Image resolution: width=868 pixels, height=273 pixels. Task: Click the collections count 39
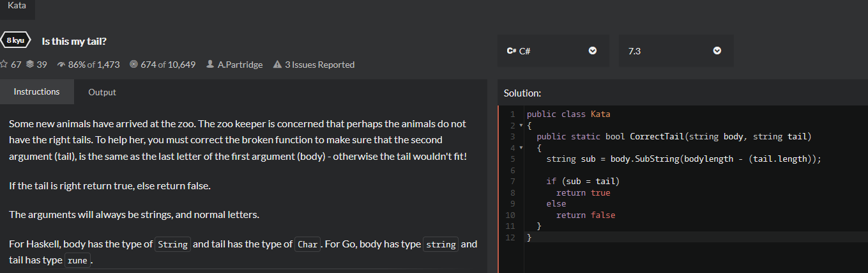pyautogui.click(x=42, y=65)
